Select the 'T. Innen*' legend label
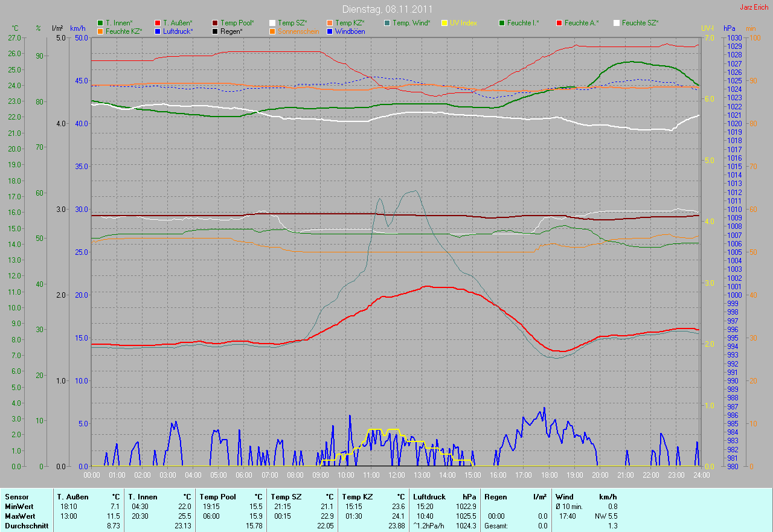This screenshot has width=773, height=532. point(120,23)
